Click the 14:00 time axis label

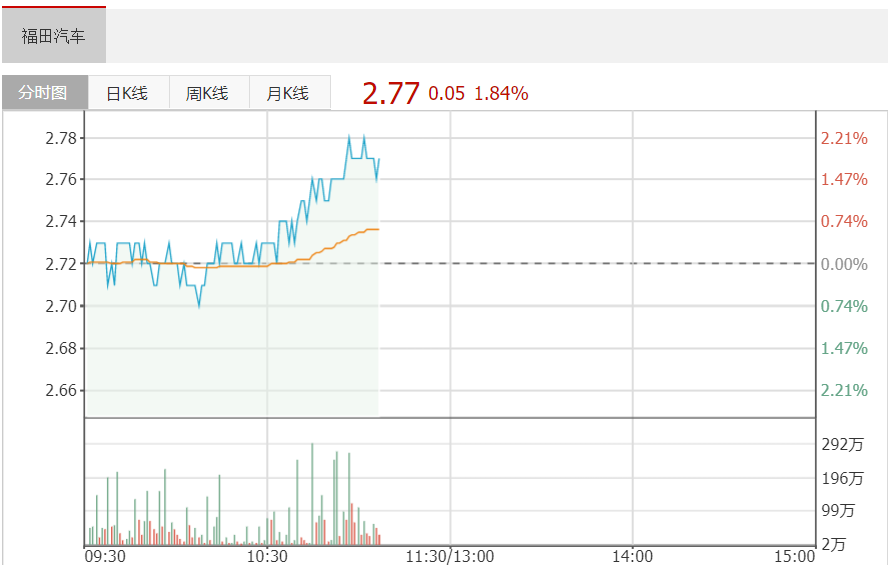tap(632, 556)
